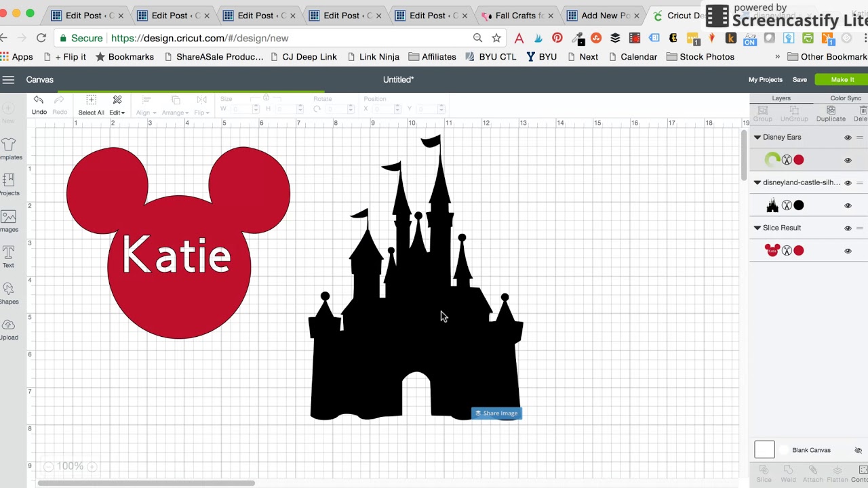Click the Blank Canvas white thumbnail
Viewport: 868px width, 488px height.
[764, 449]
